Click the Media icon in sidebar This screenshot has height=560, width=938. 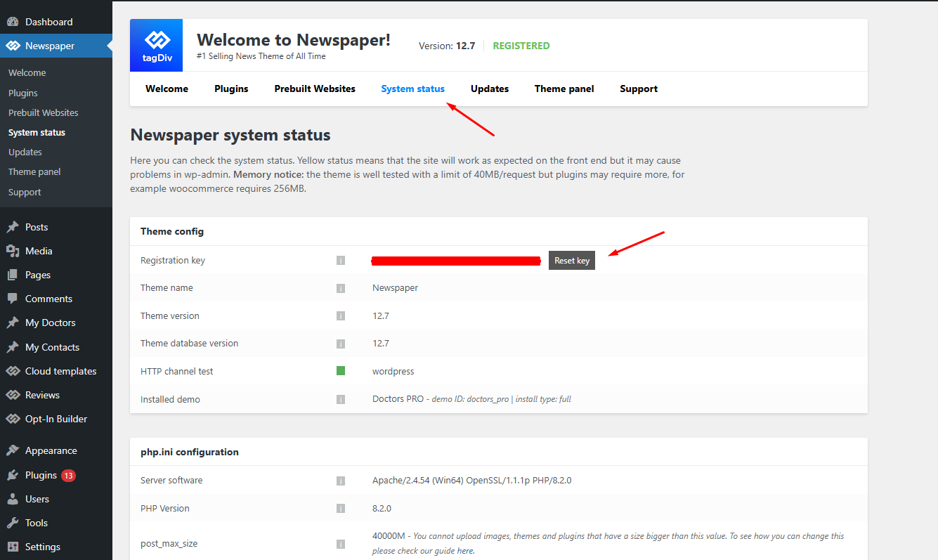13,251
